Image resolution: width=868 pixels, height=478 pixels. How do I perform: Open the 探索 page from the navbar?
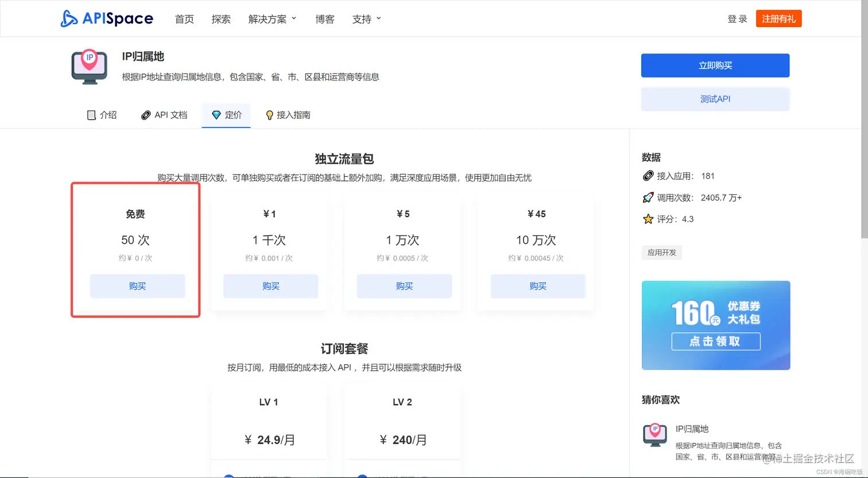pos(221,18)
